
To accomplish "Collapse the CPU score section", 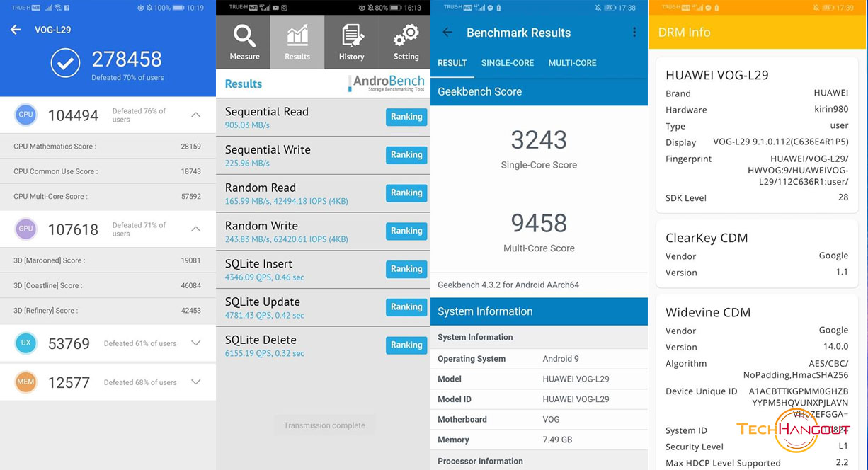I will point(196,114).
